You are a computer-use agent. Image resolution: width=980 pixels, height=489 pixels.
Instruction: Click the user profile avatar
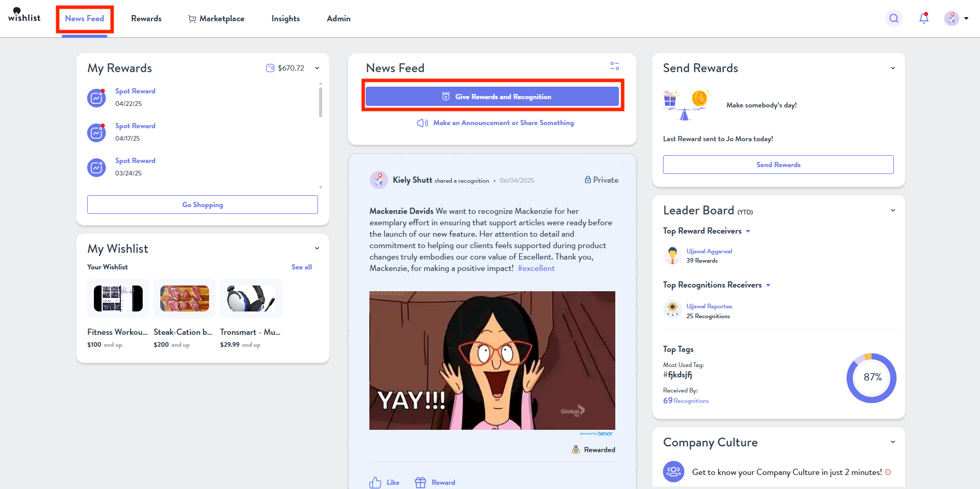click(x=951, y=19)
